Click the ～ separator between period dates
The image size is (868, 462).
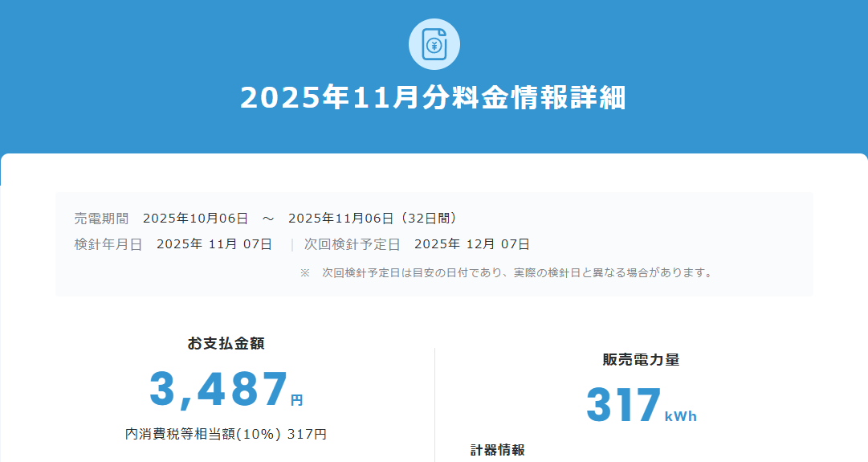[x=268, y=219]
